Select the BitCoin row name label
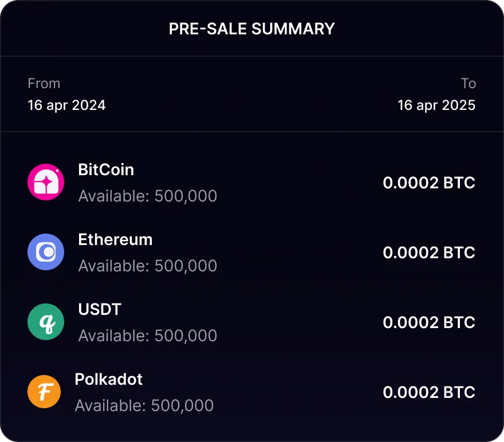Viewport: 504px width, 442px height. 105,169
